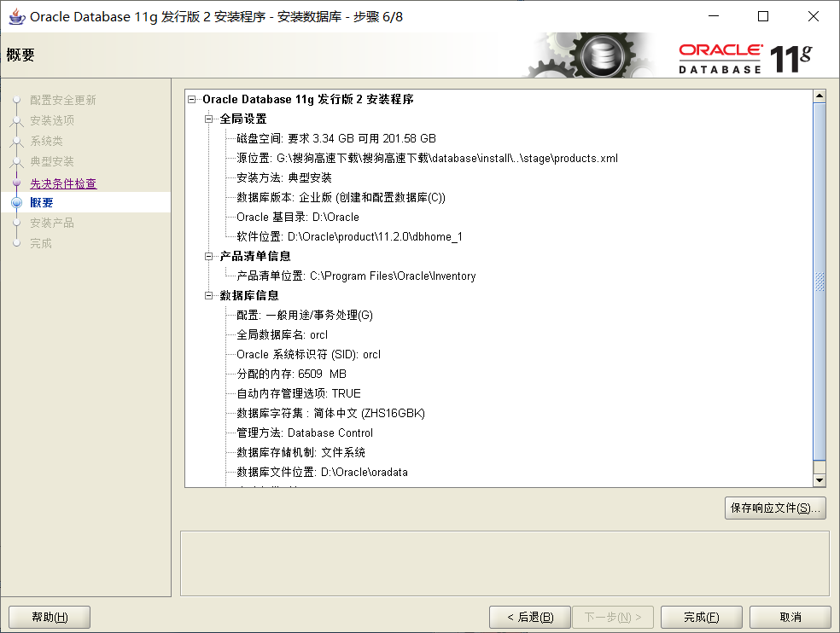Click the 全局设置 section label
Viewport: 840px width, 633px height.
click(243, 119)
